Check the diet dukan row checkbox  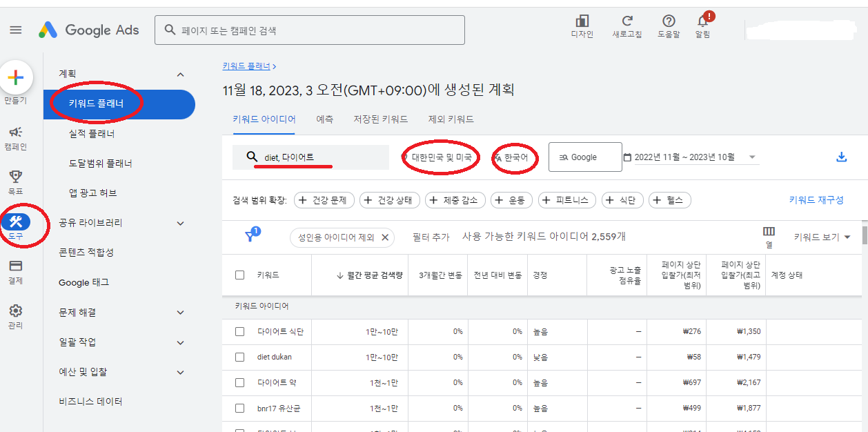(240, 357)
